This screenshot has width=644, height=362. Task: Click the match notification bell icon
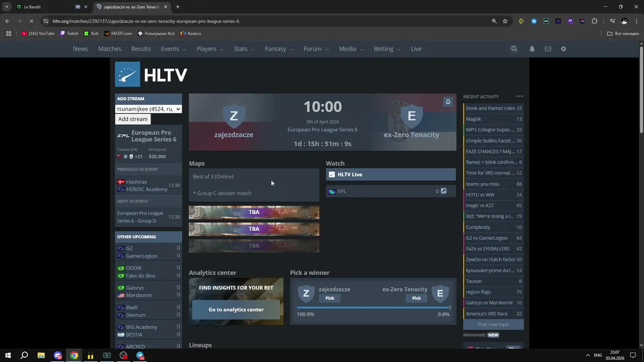[x=448, y=102]
